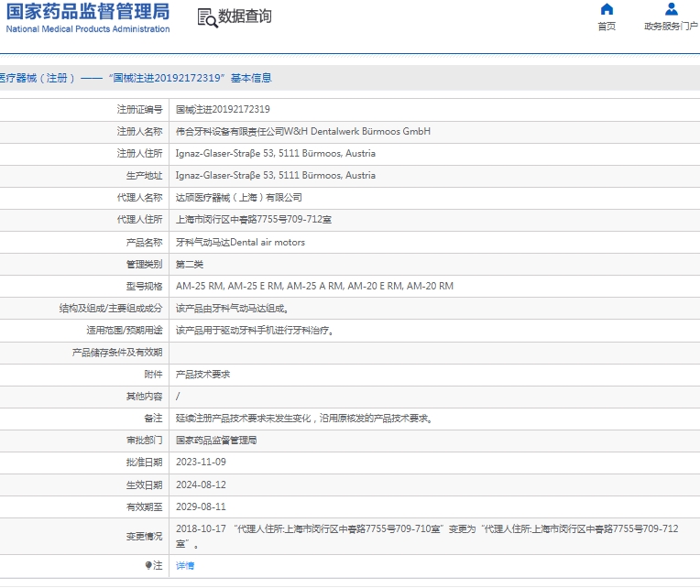
Task: Click effective date 2024-08-12
Action: pos(201,485)
